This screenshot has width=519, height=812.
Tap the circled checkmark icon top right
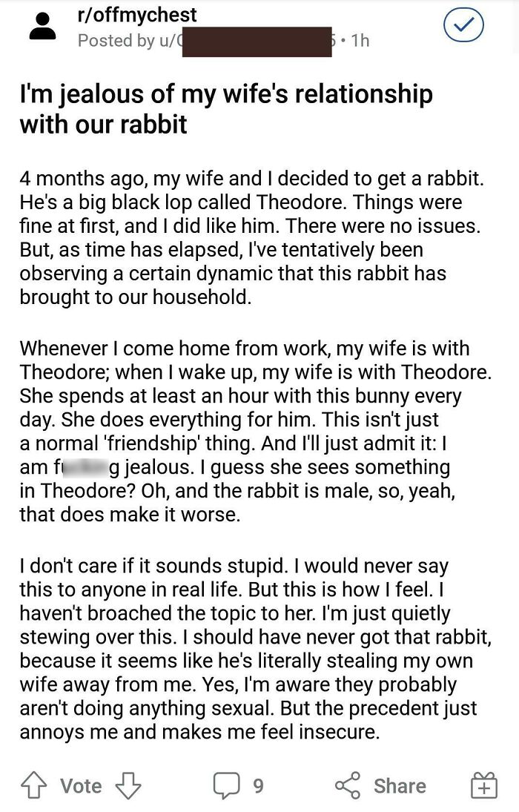click(463, 24)
